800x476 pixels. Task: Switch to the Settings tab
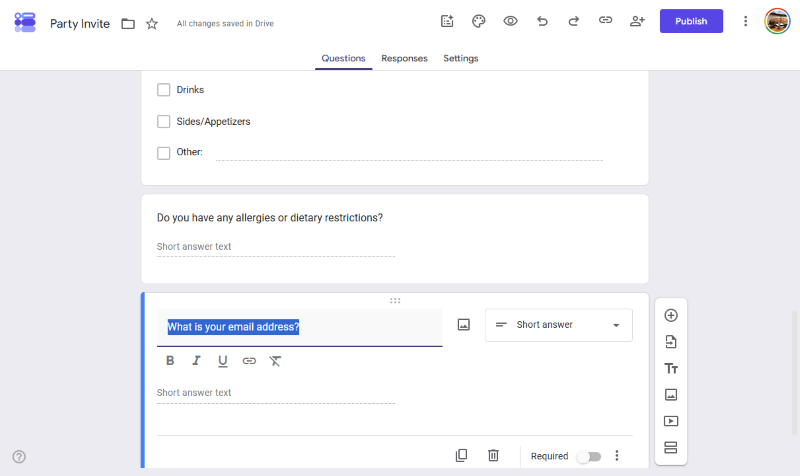pyautogui.click(x=461, y=58)
